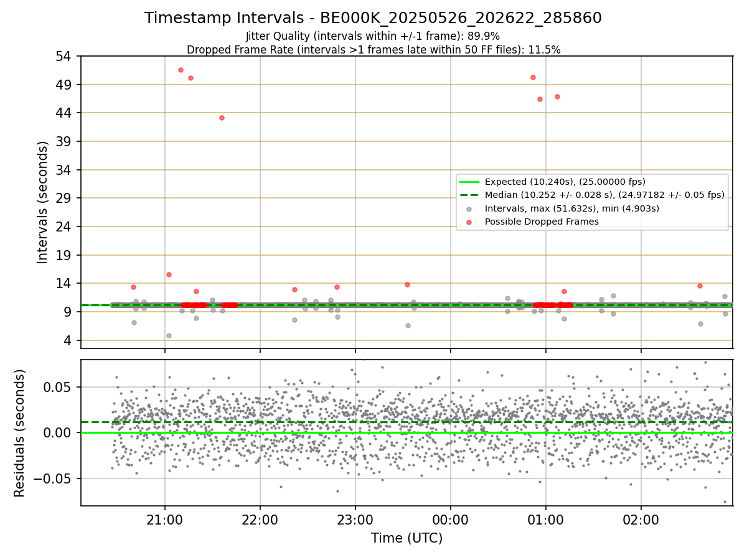The height and width of the screenshot is (560, 747).
Task: Click the 'Median (10.252 +/- 0.028 s)' legend entry
Action: pyautogui.click(x=604, y=195)
